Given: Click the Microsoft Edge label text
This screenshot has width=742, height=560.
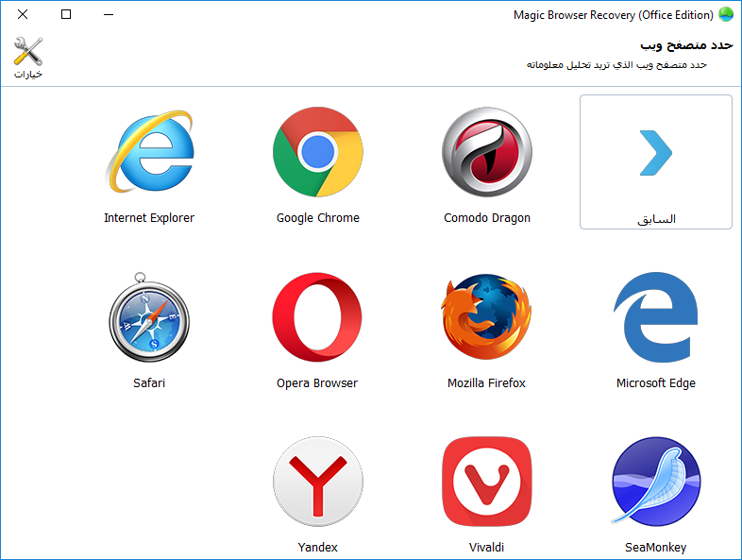Looking at the screenshot, I should [x=656, y=383].
